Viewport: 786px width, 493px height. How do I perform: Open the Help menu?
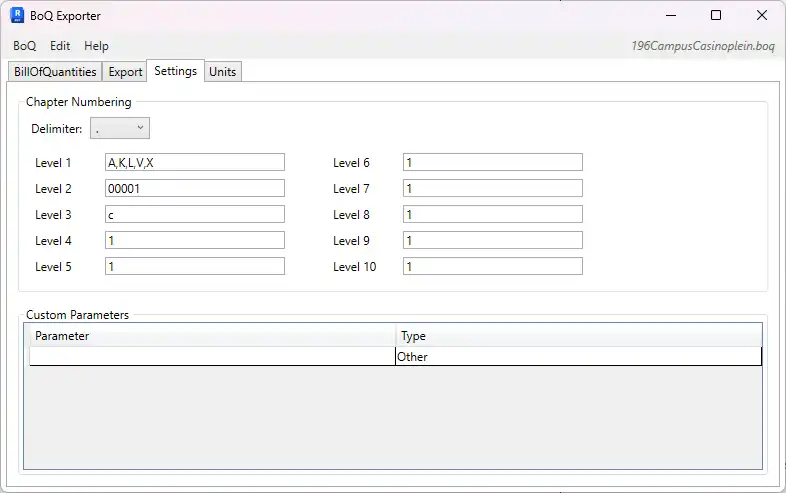click(x=96, y=46)
